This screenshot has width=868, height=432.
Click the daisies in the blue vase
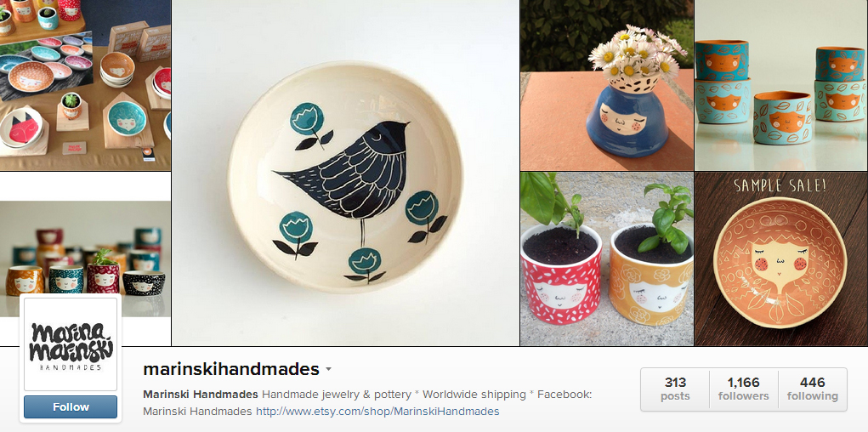tap(637, 53)
